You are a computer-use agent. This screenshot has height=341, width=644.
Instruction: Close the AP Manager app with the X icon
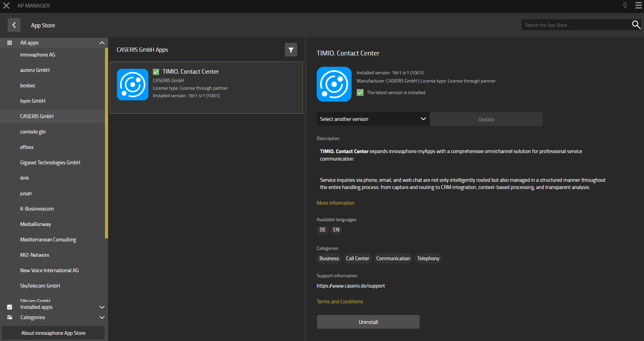pos(6,5)
